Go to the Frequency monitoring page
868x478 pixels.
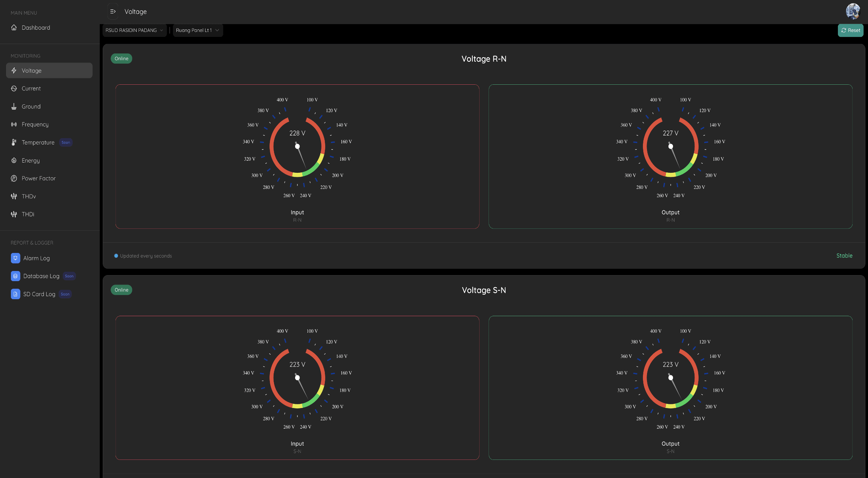(x=49, y=124)
